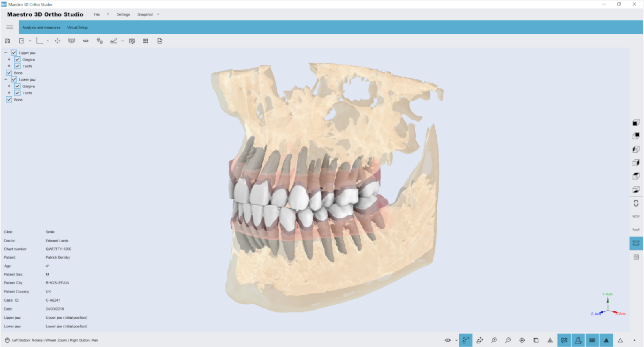Click the Save floppy disk icon

[8, 41]
